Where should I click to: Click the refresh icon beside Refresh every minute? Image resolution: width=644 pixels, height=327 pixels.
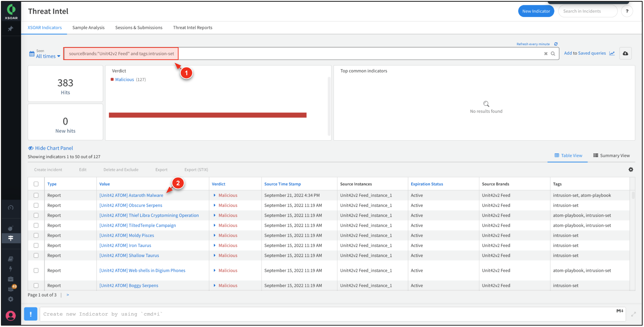click(x=556, y=44)
